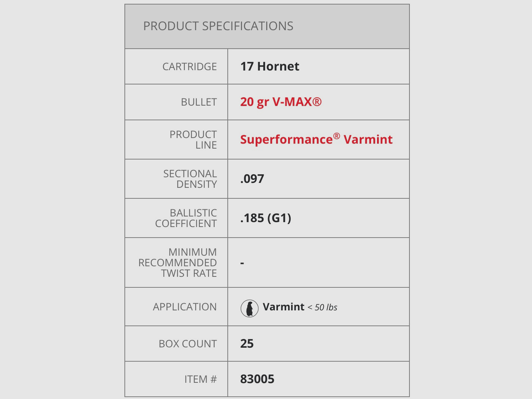Viewport: 532px width, 399px height.
Task: Click the PRODUCT LINE label
Action: 193,140
